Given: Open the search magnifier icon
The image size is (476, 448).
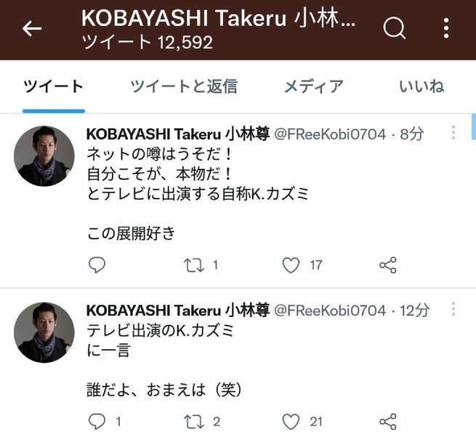Looking at the screenshot, I should [394, 29].
